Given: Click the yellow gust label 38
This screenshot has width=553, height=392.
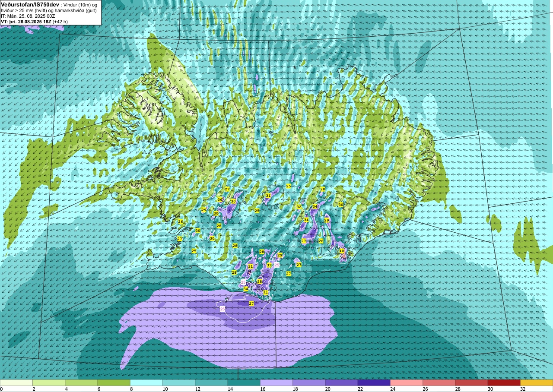Looking at the screenshot, I should pos(260,281).
